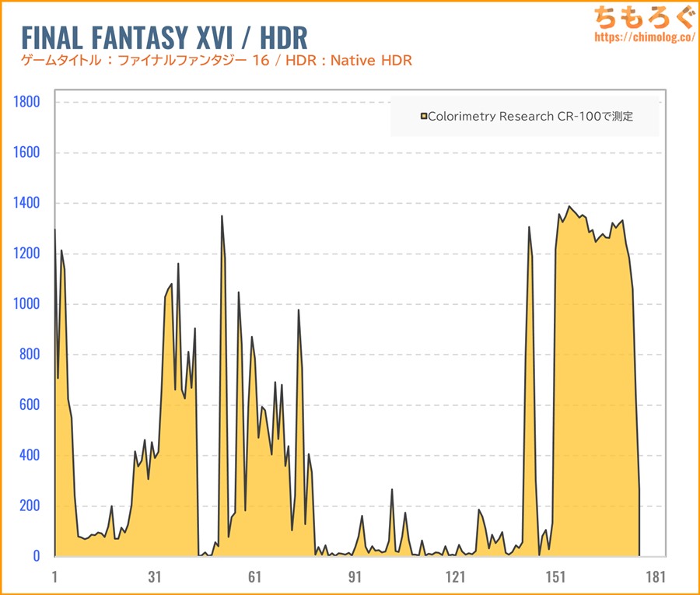The height and width of the screenshot is (595, 700).
Task: Select the 400 y-axis label
Action: 30,456
